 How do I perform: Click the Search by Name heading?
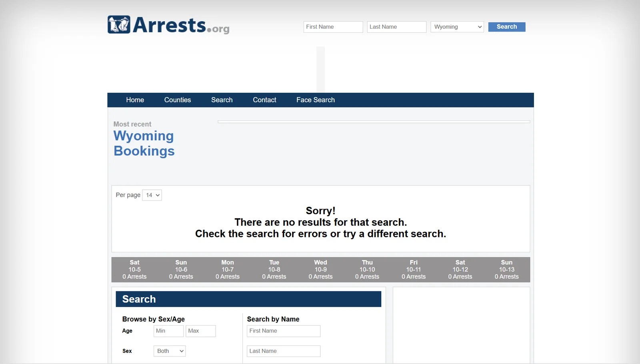[x=273, y=319]
